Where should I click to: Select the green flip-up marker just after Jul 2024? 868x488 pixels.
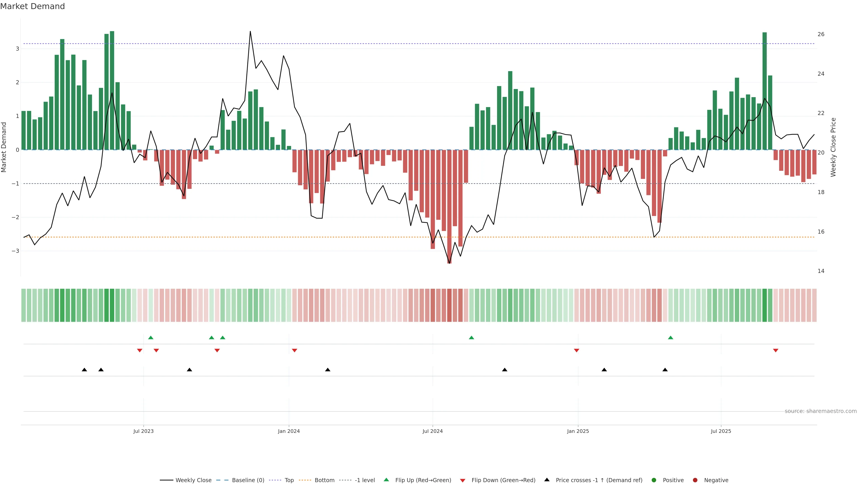click(x=471, y=338)
